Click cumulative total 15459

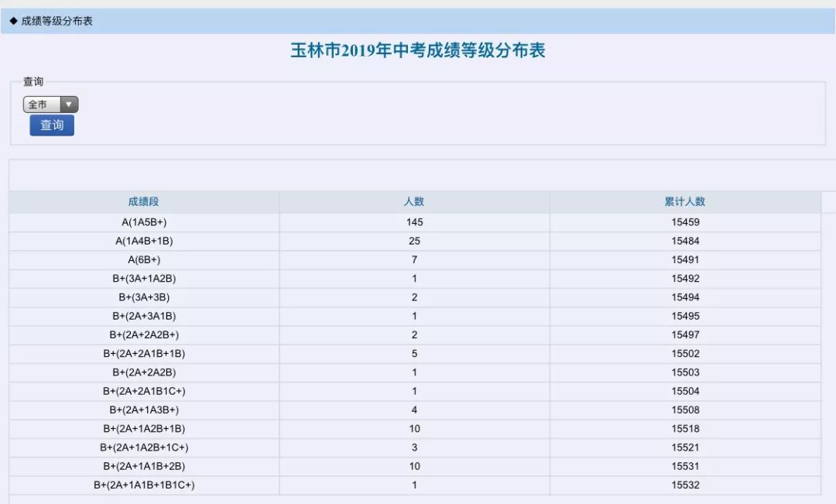click(685, 222)
